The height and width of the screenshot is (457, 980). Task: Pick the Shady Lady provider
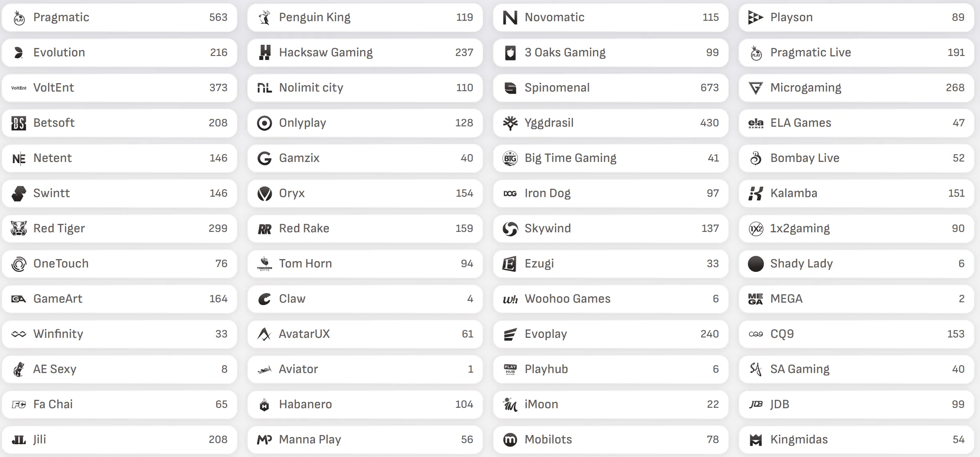tap(856, 264)
